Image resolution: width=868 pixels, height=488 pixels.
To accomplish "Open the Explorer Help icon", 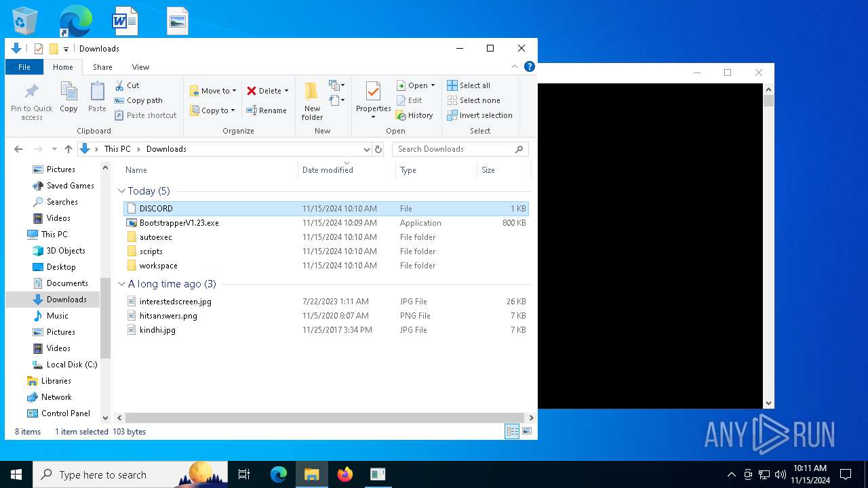I will click(530, 66).
